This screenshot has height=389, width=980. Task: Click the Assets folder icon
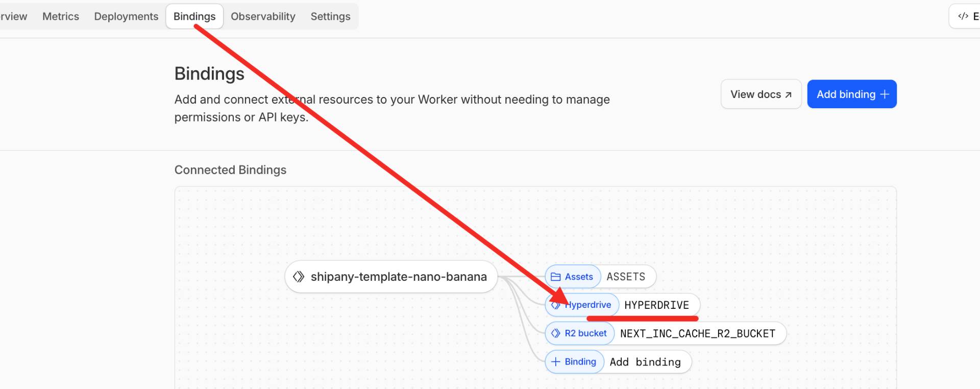(555, 277)
